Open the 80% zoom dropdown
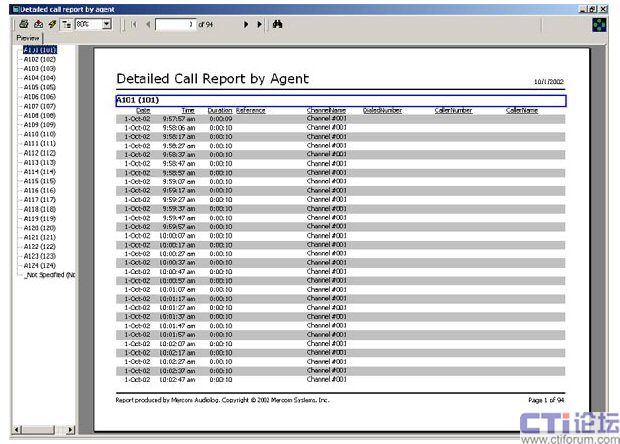 pos(106,23)
